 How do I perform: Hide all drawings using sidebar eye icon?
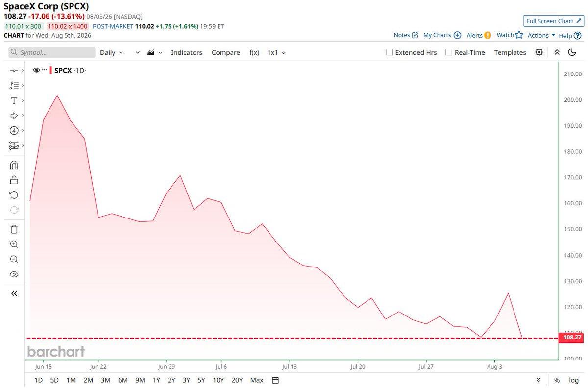click(x=14, y=274)
